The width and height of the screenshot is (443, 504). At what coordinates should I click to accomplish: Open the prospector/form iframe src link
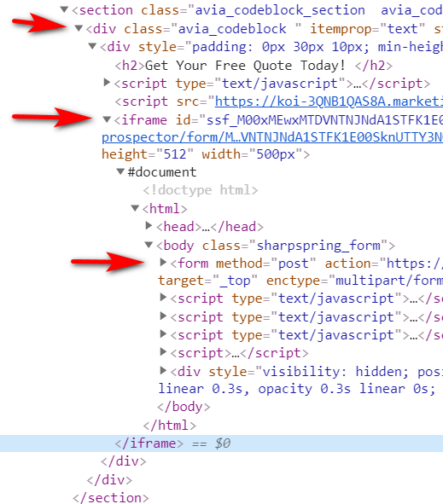(272, 137)
